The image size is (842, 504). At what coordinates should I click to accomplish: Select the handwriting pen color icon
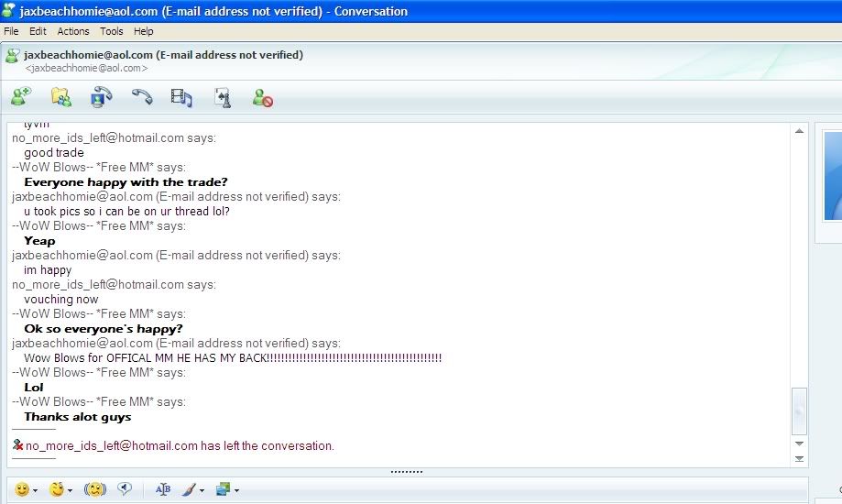coord(189,489)
